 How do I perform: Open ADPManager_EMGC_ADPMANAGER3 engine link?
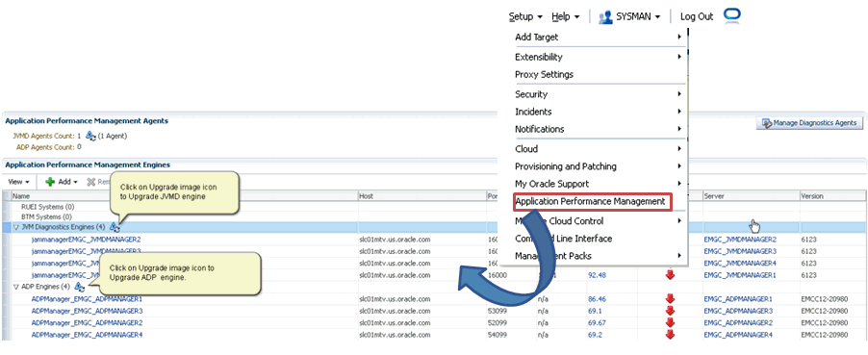pos(87,311)
